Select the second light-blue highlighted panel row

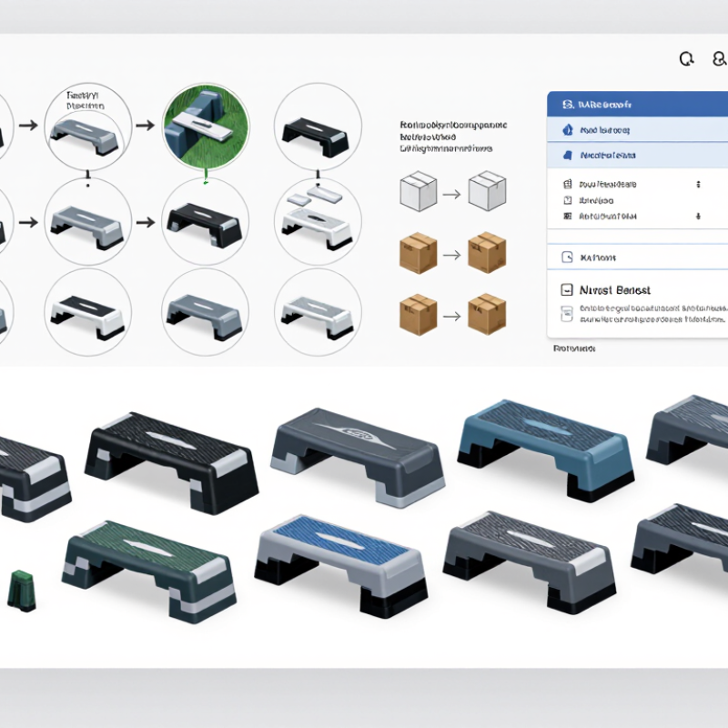click(x=638, y=155)
